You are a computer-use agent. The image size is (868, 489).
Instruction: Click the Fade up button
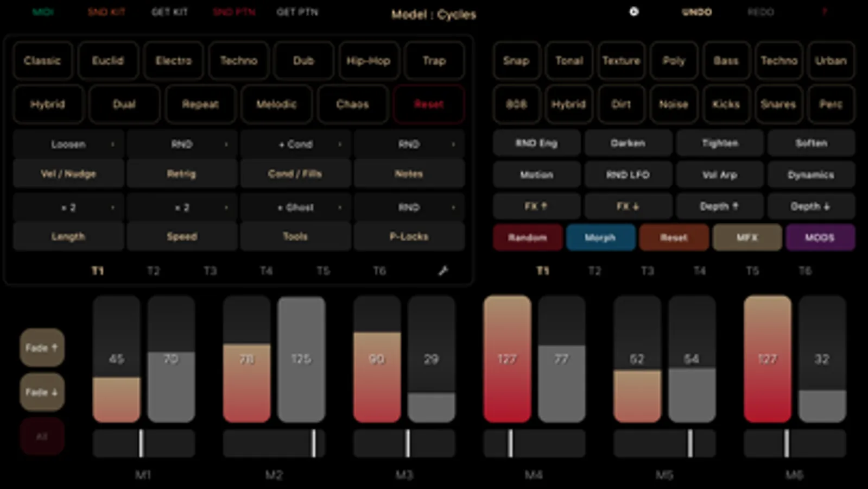[42, 348]
